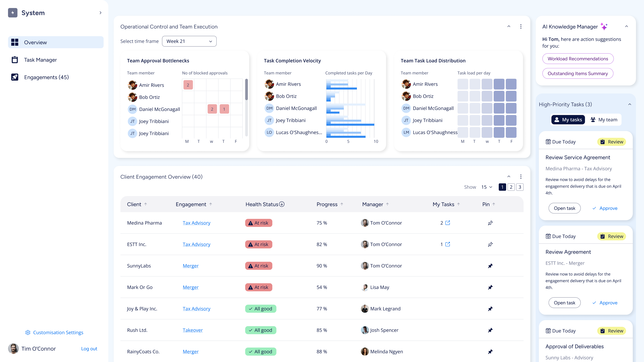Open Medina Pharma tasks external link icon
Screen dimensions: 644x362
point(447,223)
